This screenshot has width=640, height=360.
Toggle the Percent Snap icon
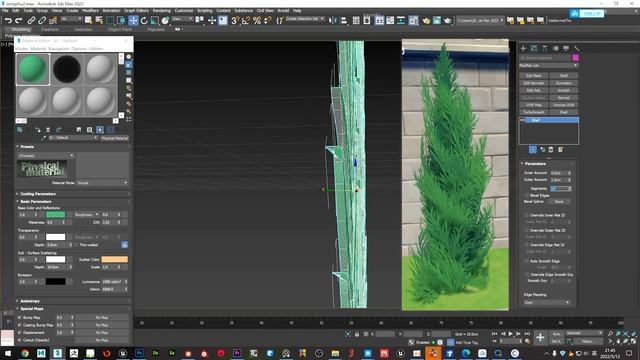point(257,20)
